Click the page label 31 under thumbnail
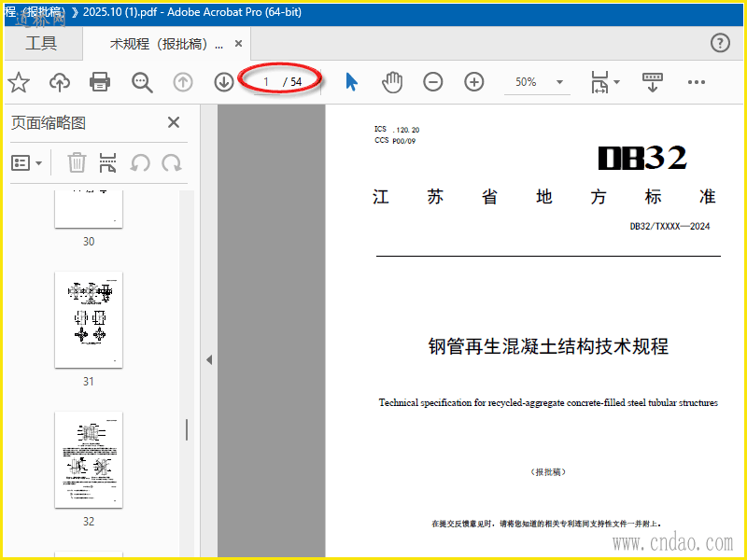 [x=89, y=382]
